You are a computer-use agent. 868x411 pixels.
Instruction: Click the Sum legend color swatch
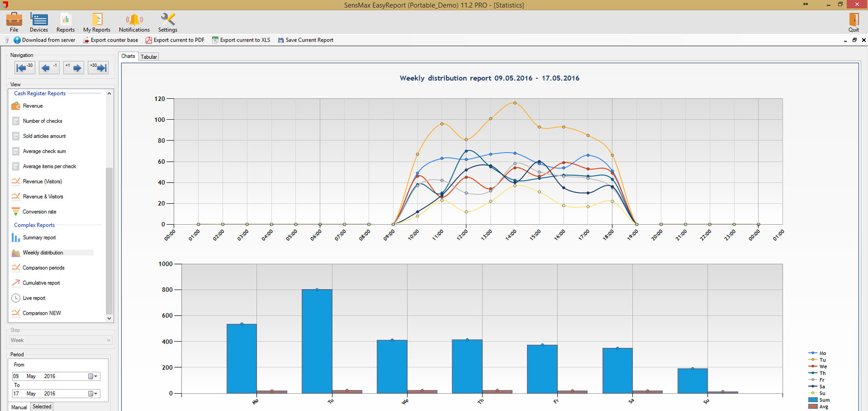click(813, 400)
